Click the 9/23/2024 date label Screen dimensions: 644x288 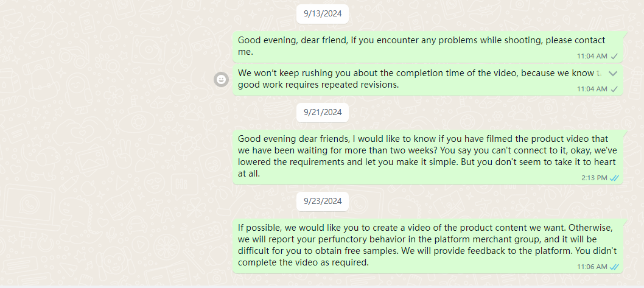(x=323, y=201)
